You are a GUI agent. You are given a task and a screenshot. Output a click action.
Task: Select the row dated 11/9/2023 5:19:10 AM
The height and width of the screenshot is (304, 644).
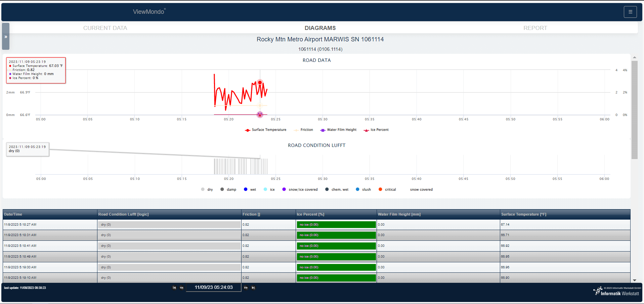(x=316, y=278)
